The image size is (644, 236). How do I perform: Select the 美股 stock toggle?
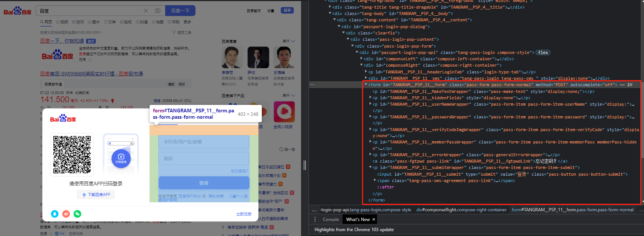tap(182, 84)
